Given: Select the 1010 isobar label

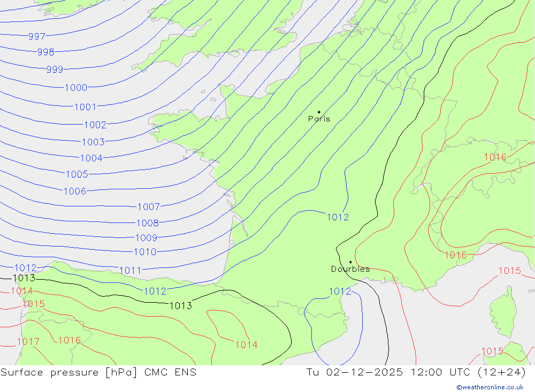Looking at the screenshot, I should click(x=145, y=252).
